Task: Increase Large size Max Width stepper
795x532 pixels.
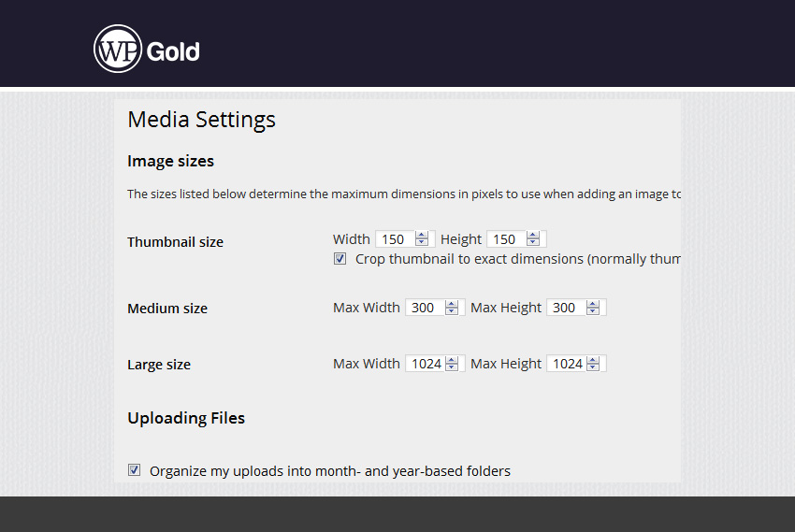Action: 453,360
